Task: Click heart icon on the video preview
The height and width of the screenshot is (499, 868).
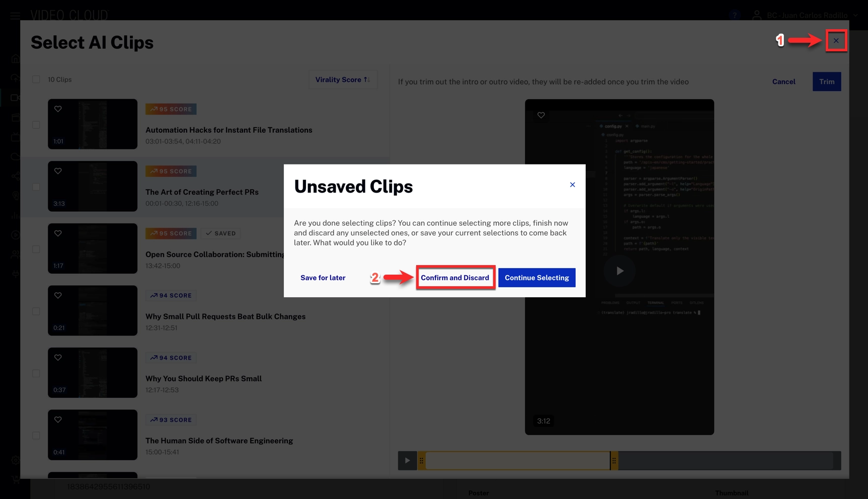Action: pos(541,115)
